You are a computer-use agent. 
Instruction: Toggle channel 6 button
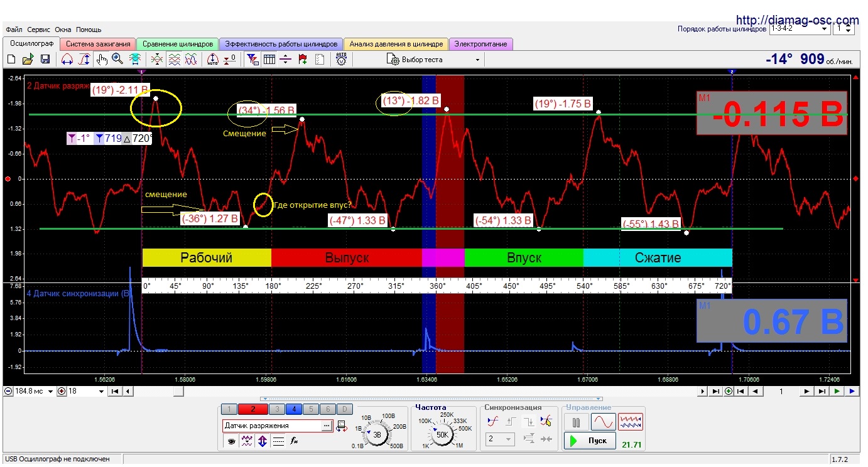(x=327, y=409)
